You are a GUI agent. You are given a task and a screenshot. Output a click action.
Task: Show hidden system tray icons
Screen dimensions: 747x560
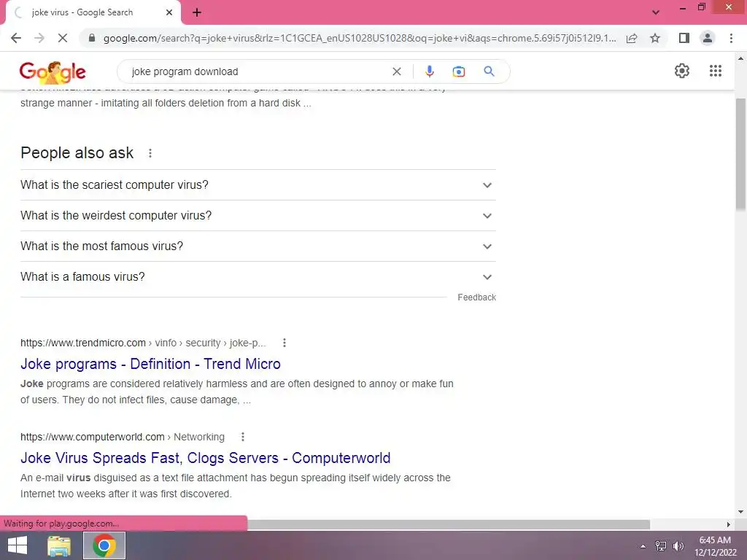(643, 546)
